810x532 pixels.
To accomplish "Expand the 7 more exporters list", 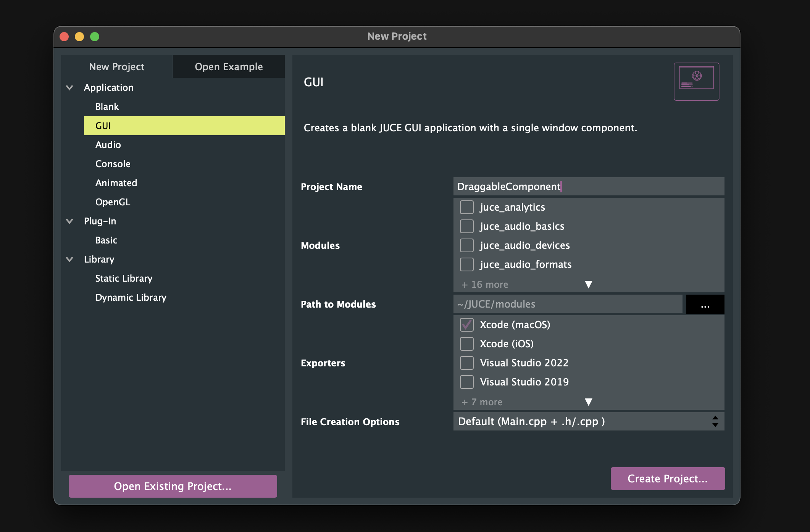I will pos(589,402).
